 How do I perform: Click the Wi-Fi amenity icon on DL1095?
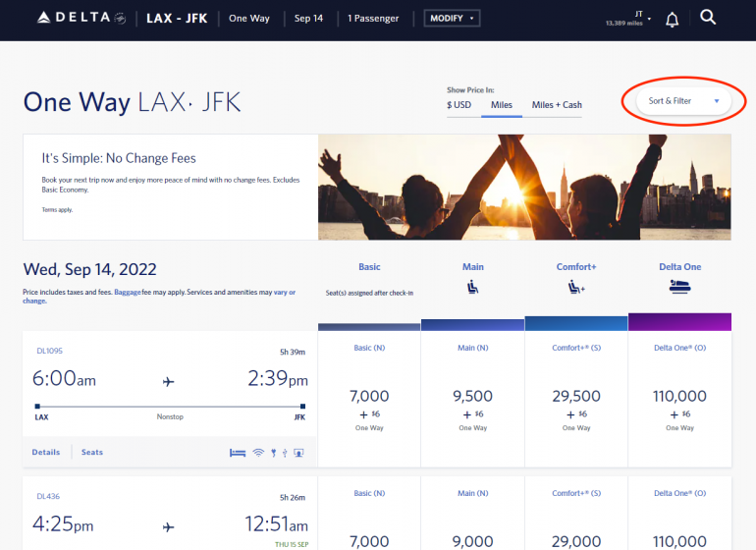(x=258, y=453)
